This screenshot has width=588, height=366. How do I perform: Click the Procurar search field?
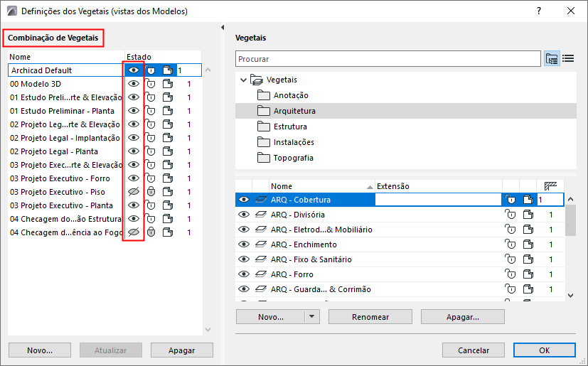pyautogui.click(x=388, y=59)
